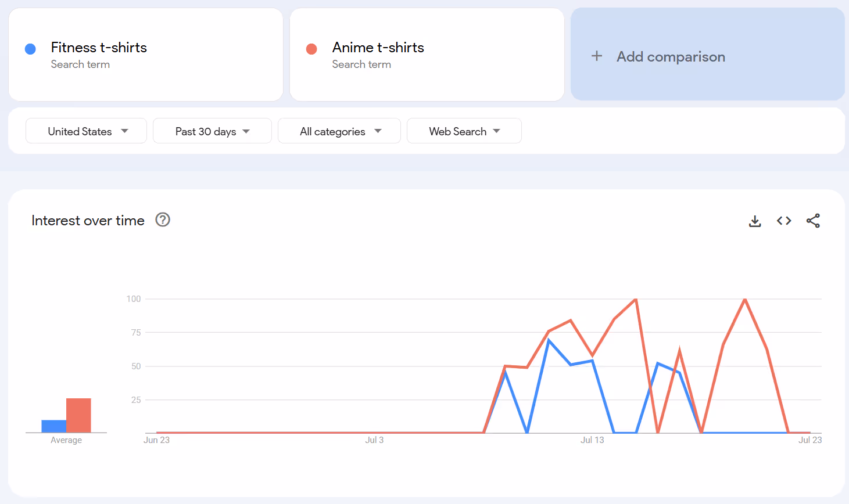Click the Interest over time heading
Viewport: 849px width, 504px height.
(88, 221)
